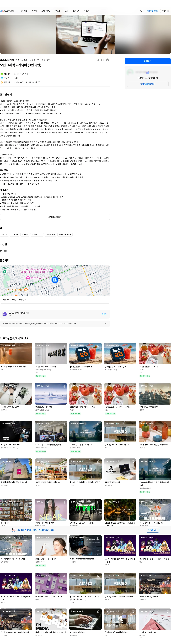
Task: Select the 외국어 능통자 우대 tag
Action: [x=65, y=235]
